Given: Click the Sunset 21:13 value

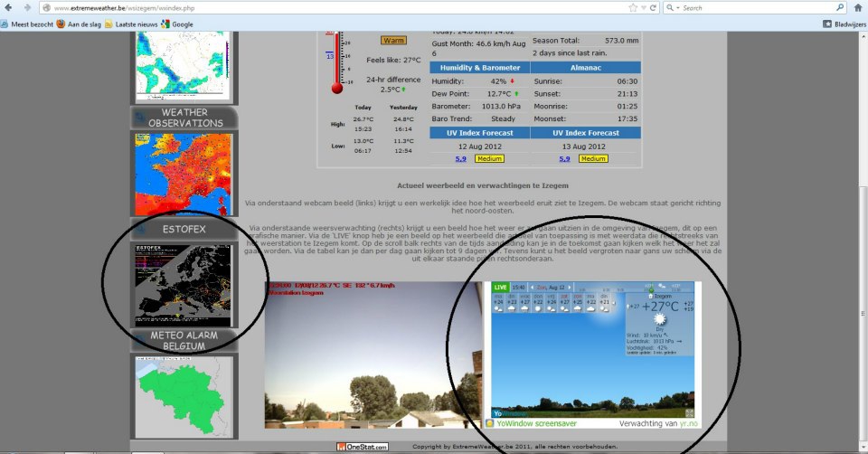Looking at the screenshot, I should point(627,93).
